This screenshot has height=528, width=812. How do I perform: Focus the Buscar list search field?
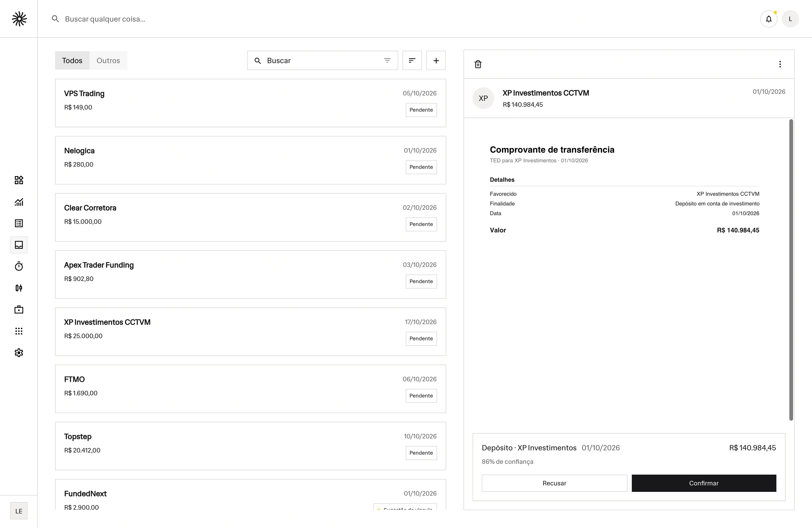[322, 60]
